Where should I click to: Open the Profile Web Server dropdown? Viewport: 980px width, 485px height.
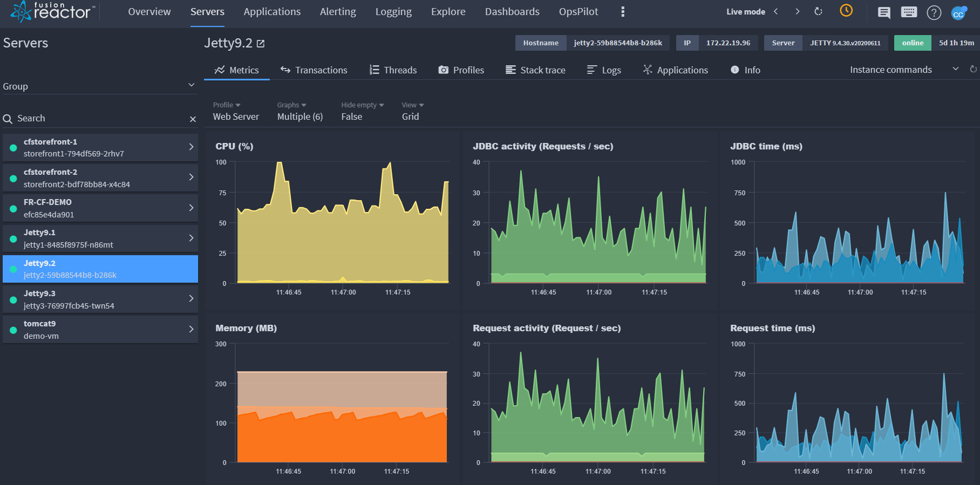click(x=236, y=111)
